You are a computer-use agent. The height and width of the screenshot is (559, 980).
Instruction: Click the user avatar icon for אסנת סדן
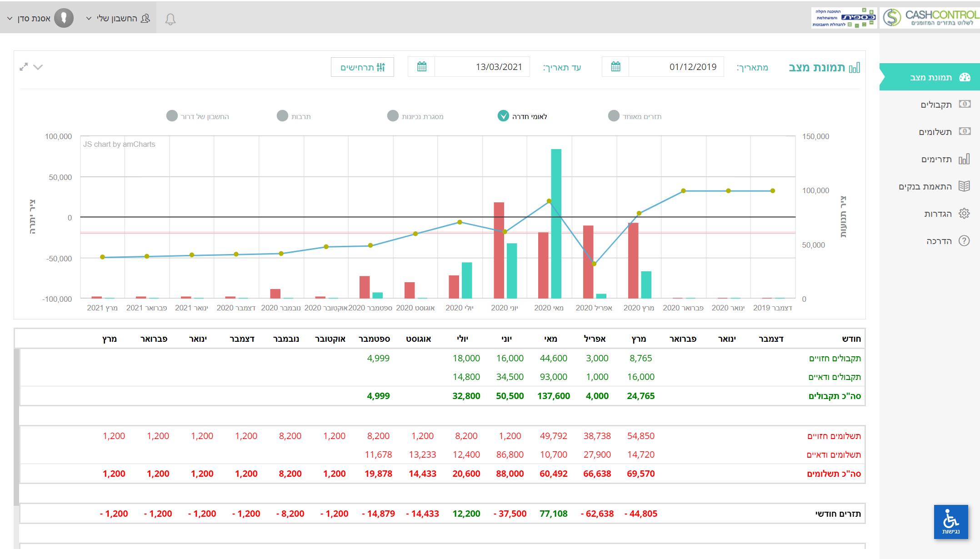(x=64, y=18)
